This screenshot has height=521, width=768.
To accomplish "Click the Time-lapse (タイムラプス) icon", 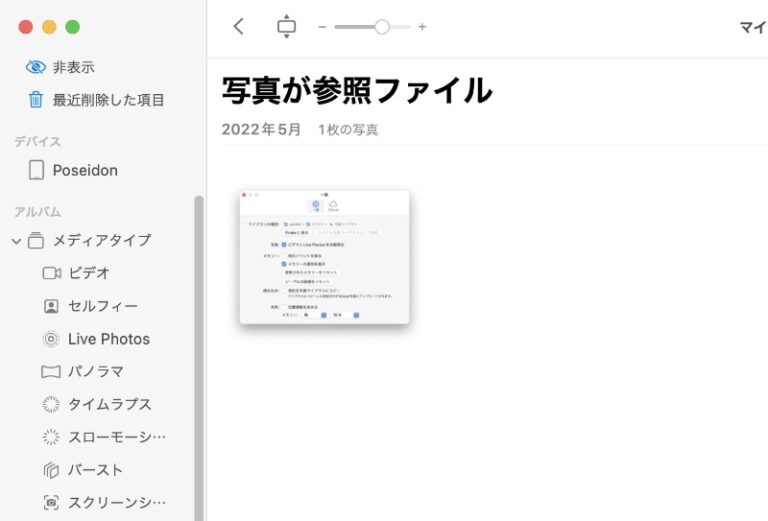I will point(51,404).
